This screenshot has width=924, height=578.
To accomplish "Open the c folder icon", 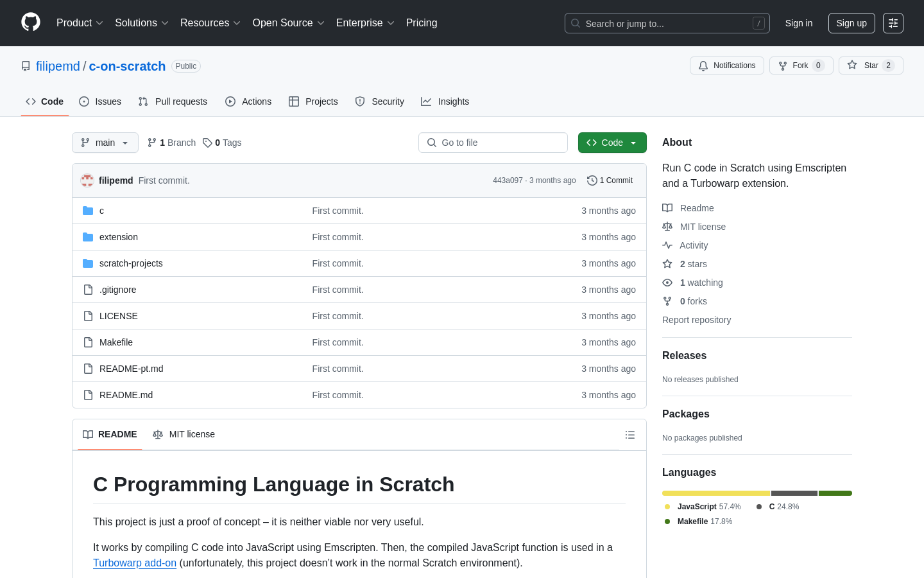I will (x=88, y=211).
